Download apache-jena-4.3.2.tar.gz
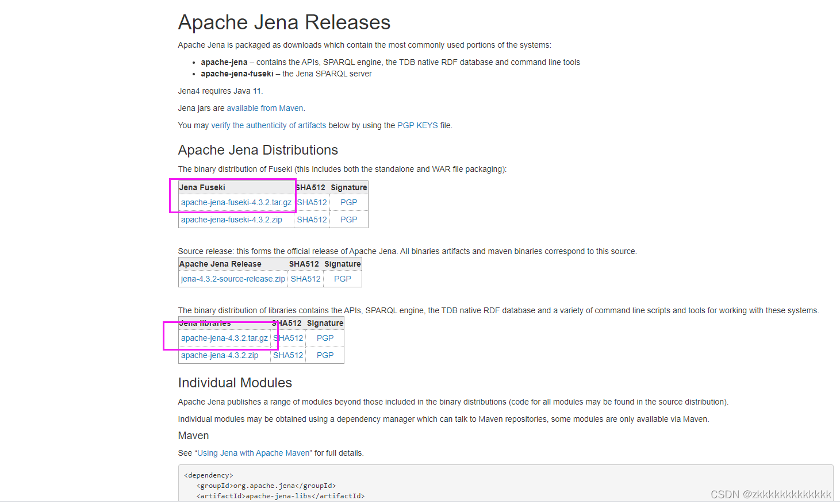Viewport: 840px width, 504px height. 224,338
